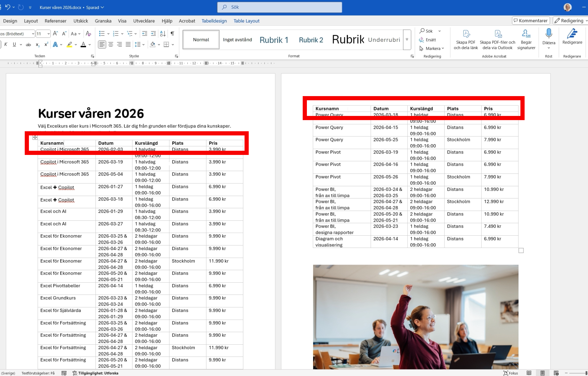
Task: Open the Markera dropdown
Action: coord(432,48)
